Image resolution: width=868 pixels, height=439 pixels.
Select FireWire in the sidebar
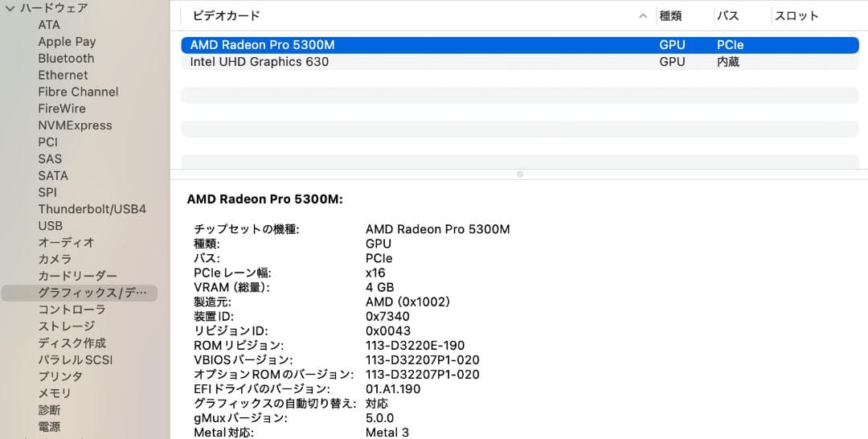[x=61, y=109]
